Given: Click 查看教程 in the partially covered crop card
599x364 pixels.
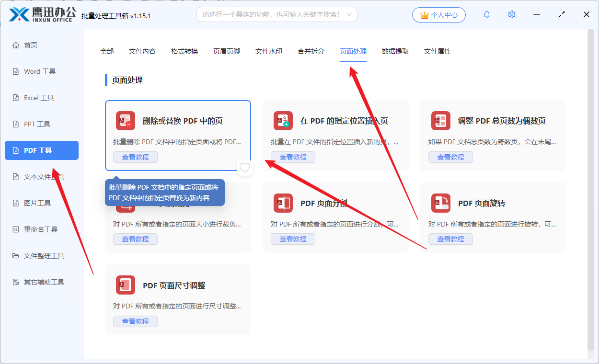Looking at the screenshot, I should [135, 239].
